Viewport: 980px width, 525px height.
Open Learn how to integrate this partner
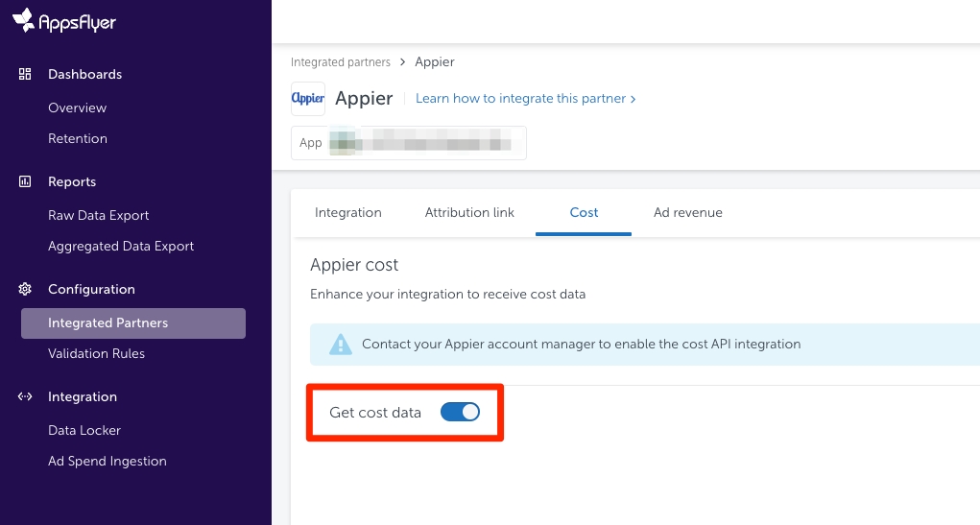pos(525,99)
